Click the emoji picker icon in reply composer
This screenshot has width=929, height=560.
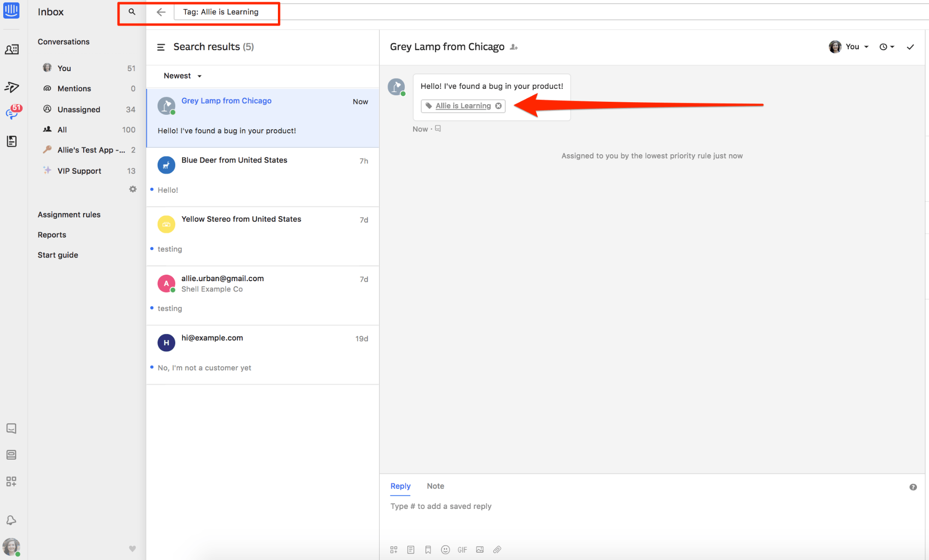(x=445, y=550)
